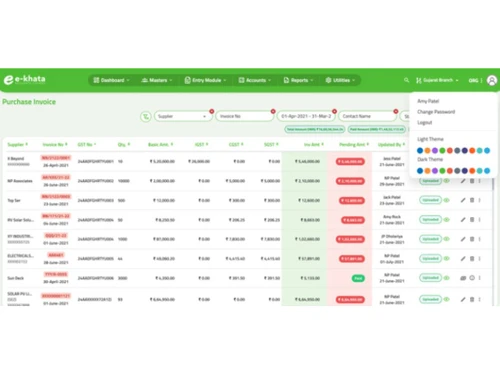The width and height of the screenshot is (500, 375).
Task: Toggle the eye icon in SOLAR PV row
Action: [447, 299]
